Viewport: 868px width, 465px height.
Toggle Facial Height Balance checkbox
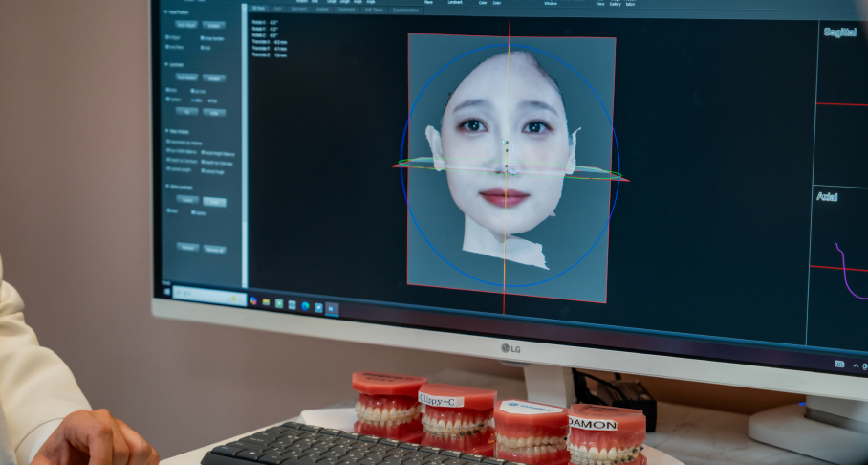coord(218,153)
